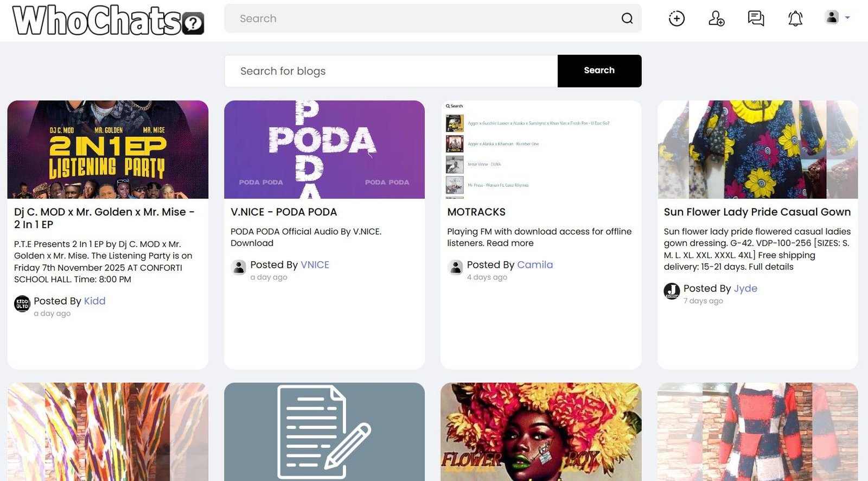The width and height of the screenshot is (868, 481).
Task: Click the WhoChats logo
Action: tap(108, 20)
